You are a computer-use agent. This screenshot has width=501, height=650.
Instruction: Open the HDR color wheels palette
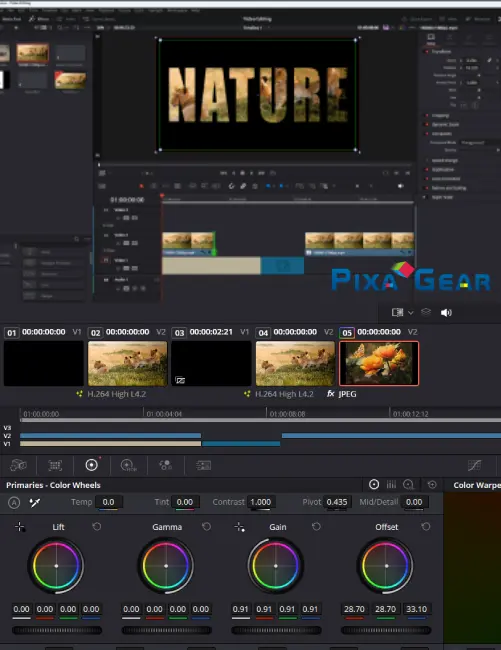(x=128, y=465)
